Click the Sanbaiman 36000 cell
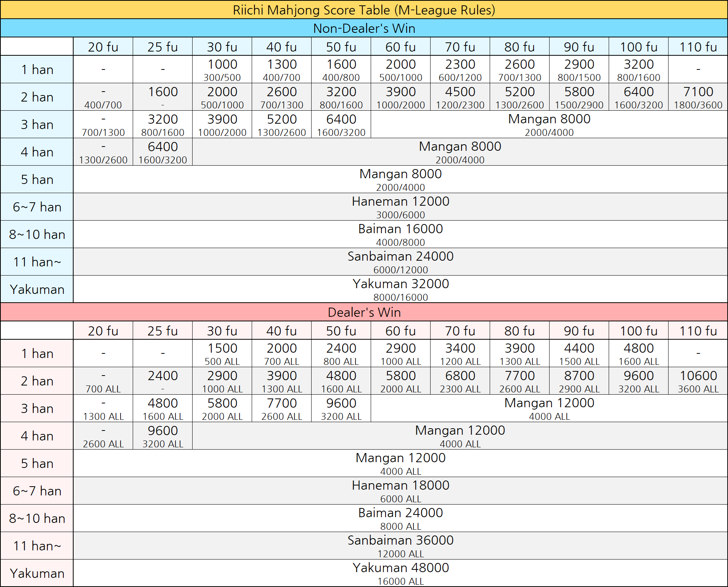 point(400,546)
